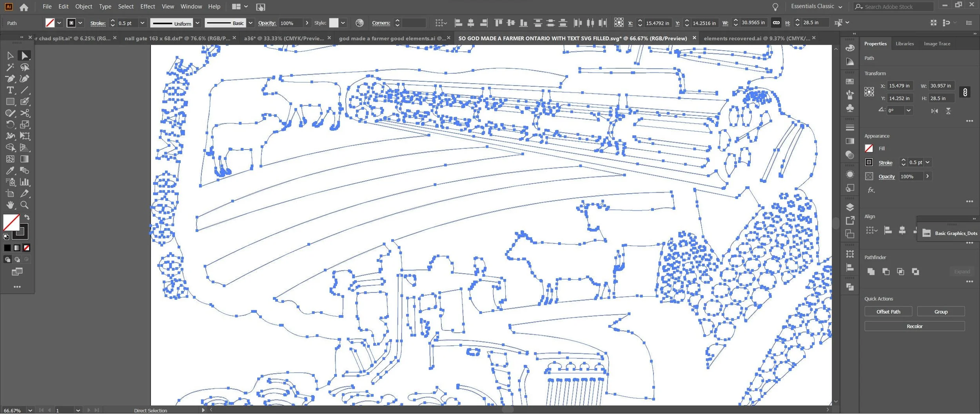Go to the Home screen icon

click(24, 7)
